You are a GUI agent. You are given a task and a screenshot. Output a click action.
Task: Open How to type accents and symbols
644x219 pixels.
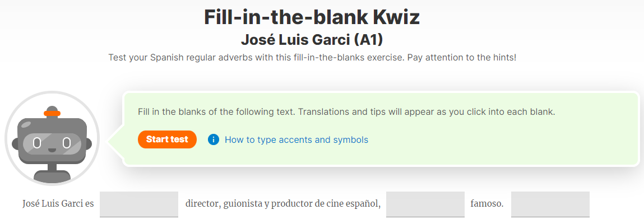296,140
